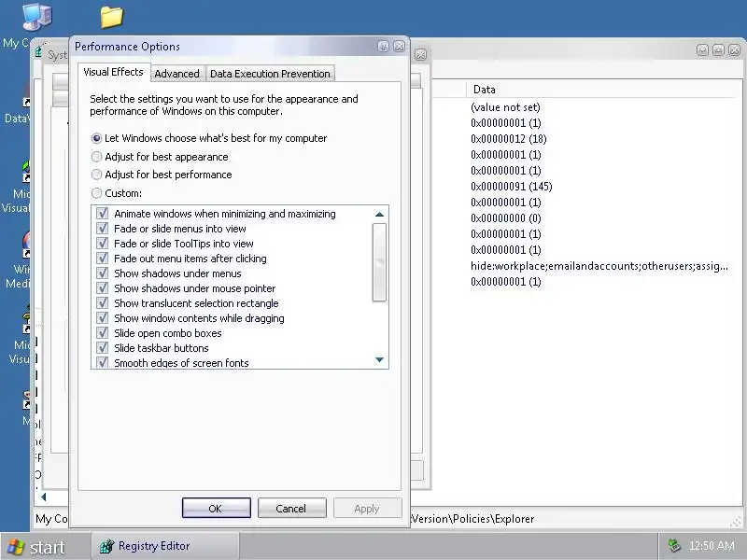Toggle Fade out menu items after clicking

coord(102,259)
